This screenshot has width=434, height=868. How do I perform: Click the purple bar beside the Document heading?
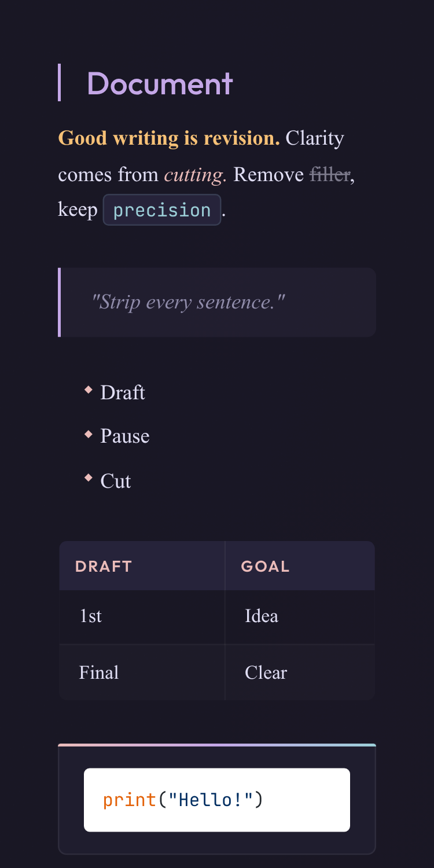60,83
